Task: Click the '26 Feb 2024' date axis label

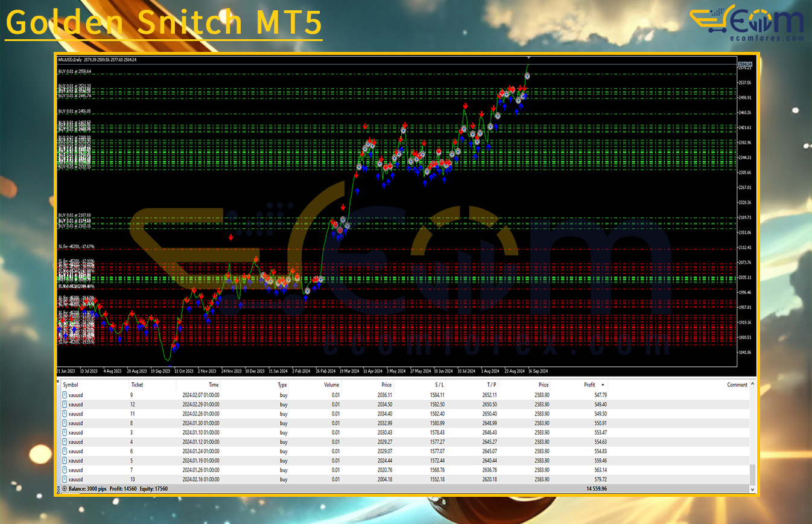Action: pyautogui.click(x=325, y=371)
